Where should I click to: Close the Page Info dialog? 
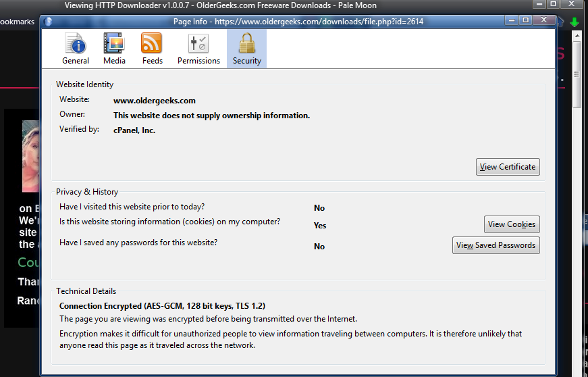[542, 20]
